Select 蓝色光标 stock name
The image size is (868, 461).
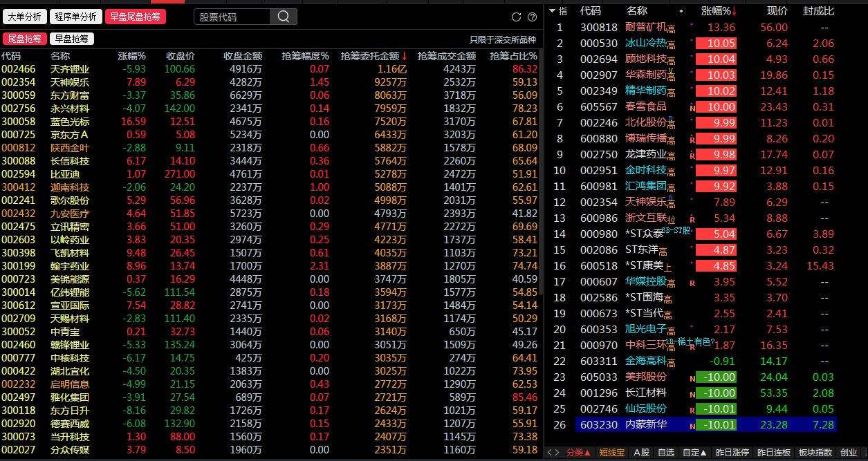[x=70, y=122]
